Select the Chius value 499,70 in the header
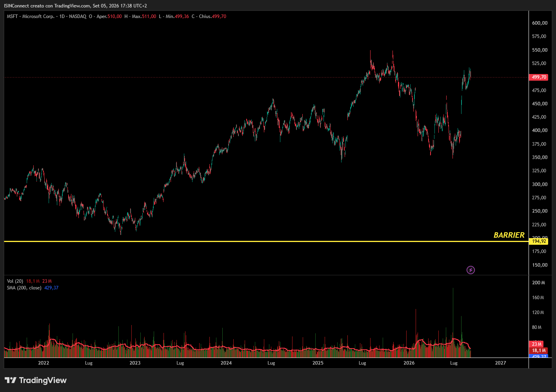This screenshot has height=392, width=556. (219, 16)
